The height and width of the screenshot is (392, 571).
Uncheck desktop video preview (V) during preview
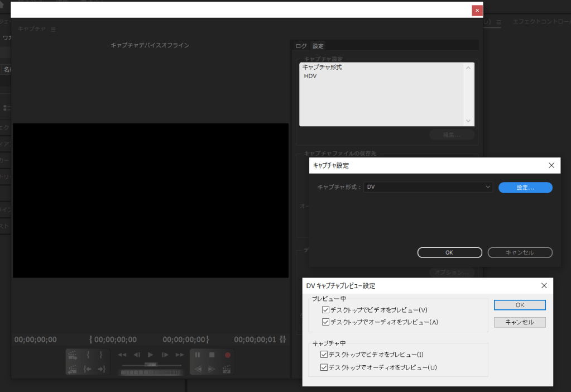point(325,310)
